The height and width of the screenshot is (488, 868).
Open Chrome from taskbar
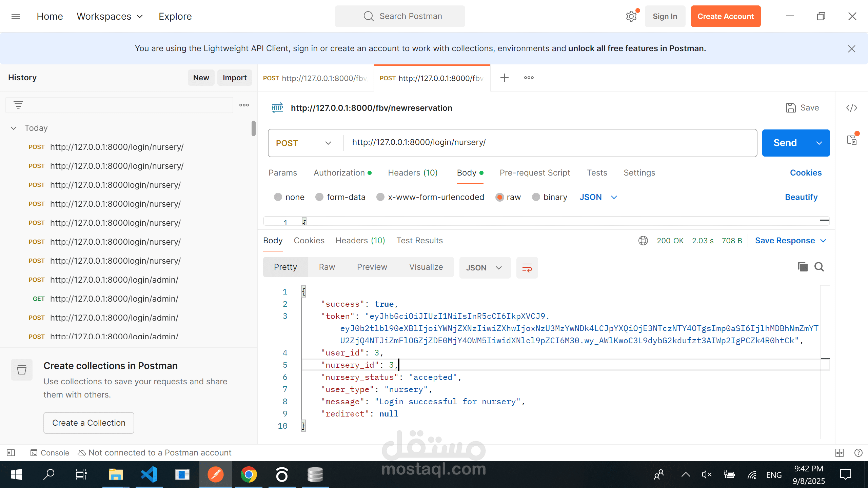(x=249, y=474)
